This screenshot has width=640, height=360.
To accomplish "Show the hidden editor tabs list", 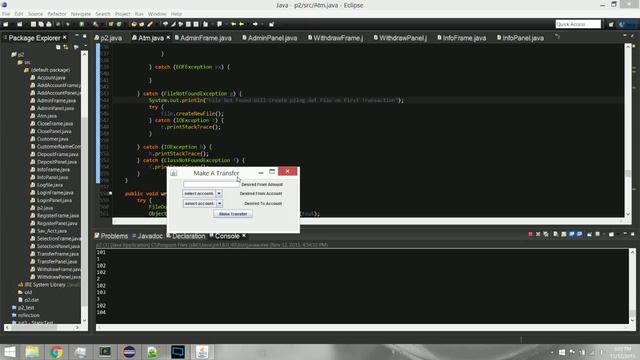I will (x=557, y=37).
